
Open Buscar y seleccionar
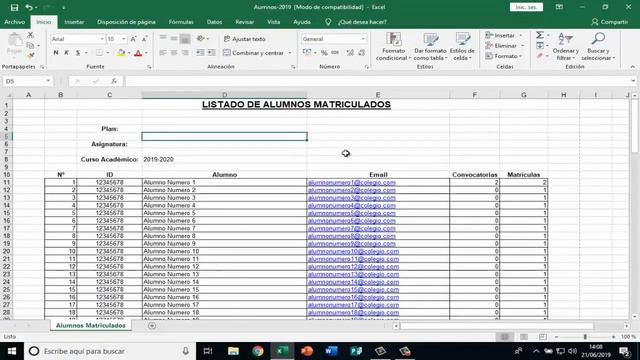click(x=598, y=47)
